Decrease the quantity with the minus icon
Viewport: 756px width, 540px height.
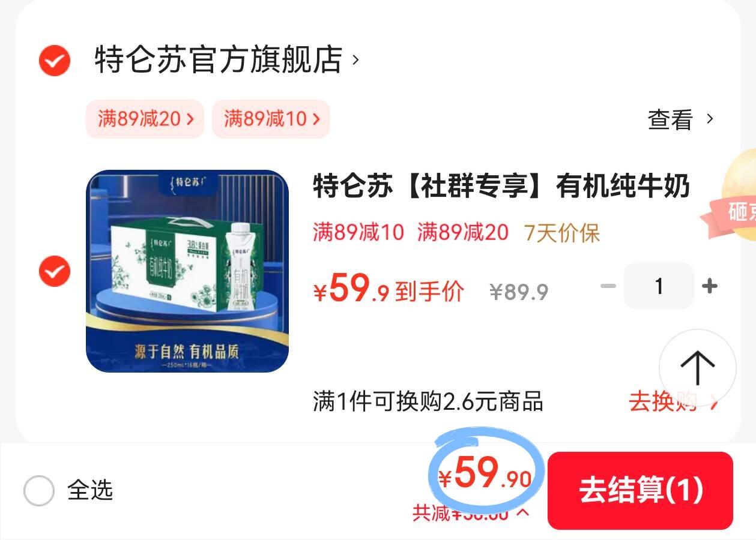pyautogui.click(x=608, y=286)
